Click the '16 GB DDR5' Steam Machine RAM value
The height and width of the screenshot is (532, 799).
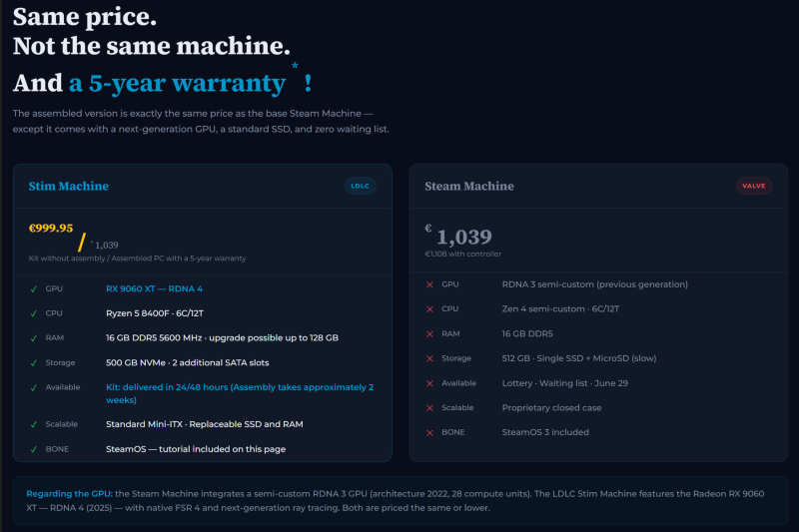(x=527, y=334)
